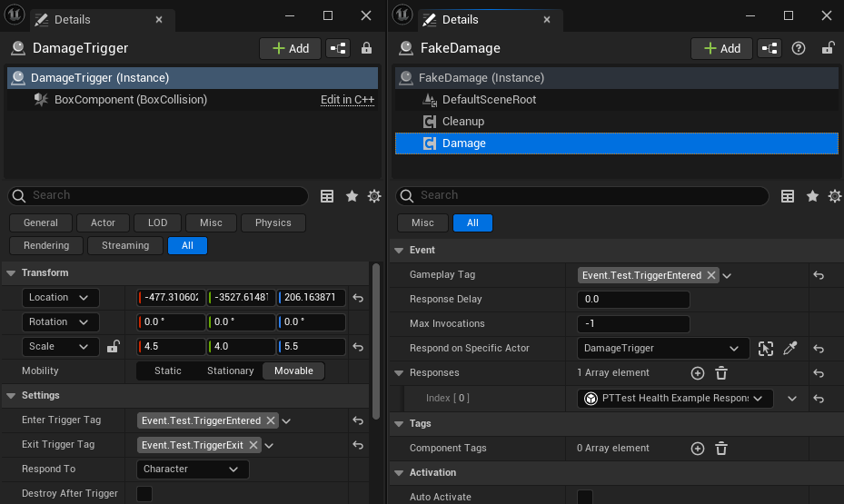
Task: Collapse the Responses array
Action: (399, 373)
